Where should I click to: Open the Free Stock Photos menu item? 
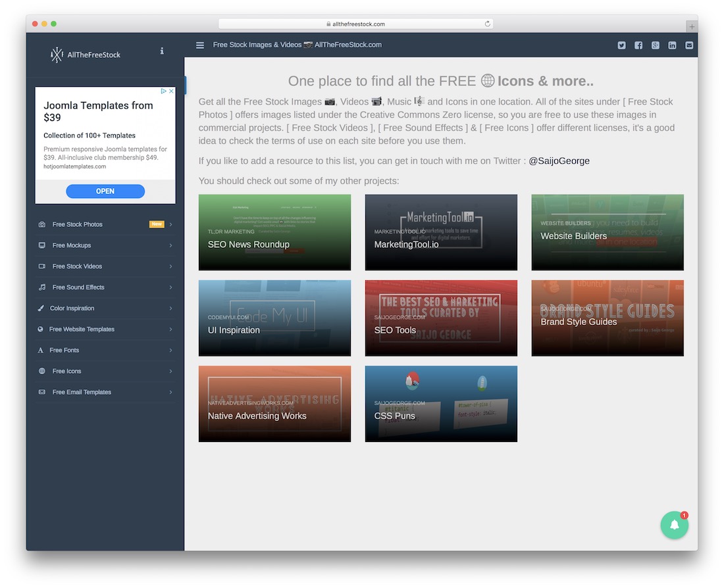point(105,224)
